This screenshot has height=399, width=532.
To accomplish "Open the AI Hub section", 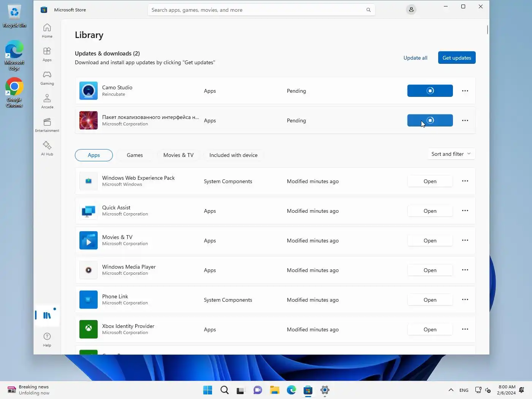I will pyautogui.click(x=47, y=149).
